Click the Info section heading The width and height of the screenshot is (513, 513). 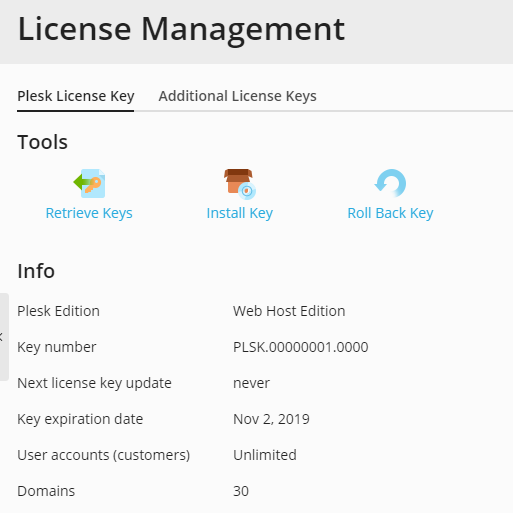tap(36, 271)
